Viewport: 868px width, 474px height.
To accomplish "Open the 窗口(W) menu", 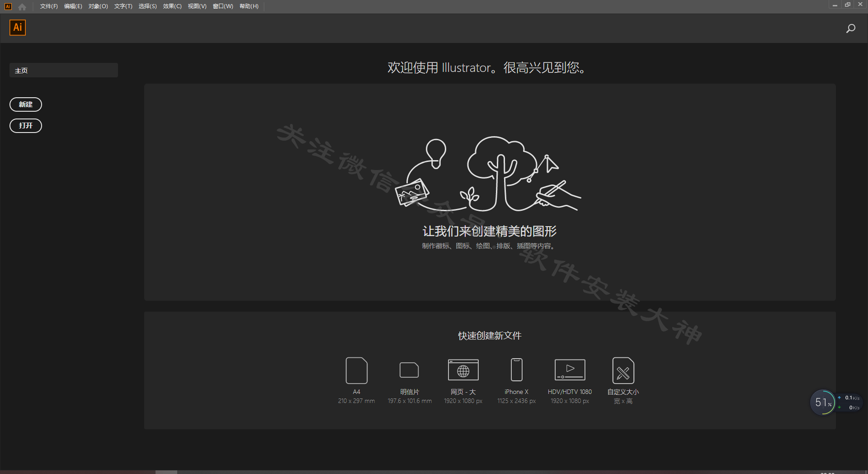I will [223, 6].
